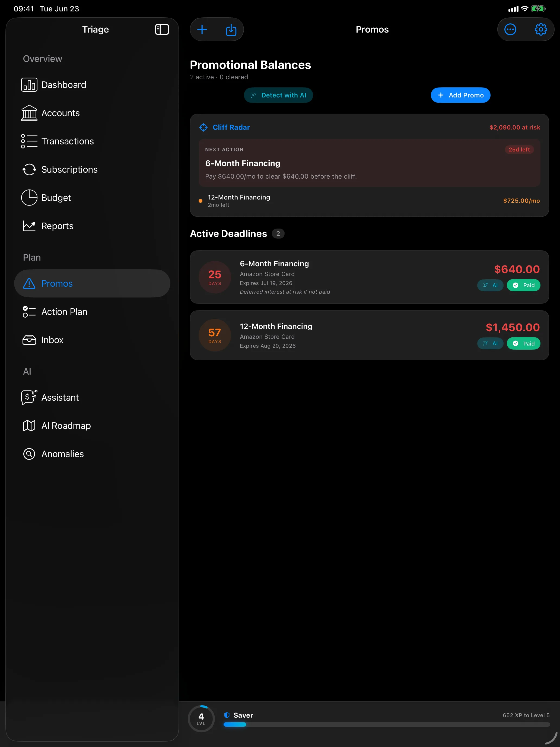The height and width of the screenshot is (747, 560).
Task: Tap the 25d left badge
Action: pos(519,150)
